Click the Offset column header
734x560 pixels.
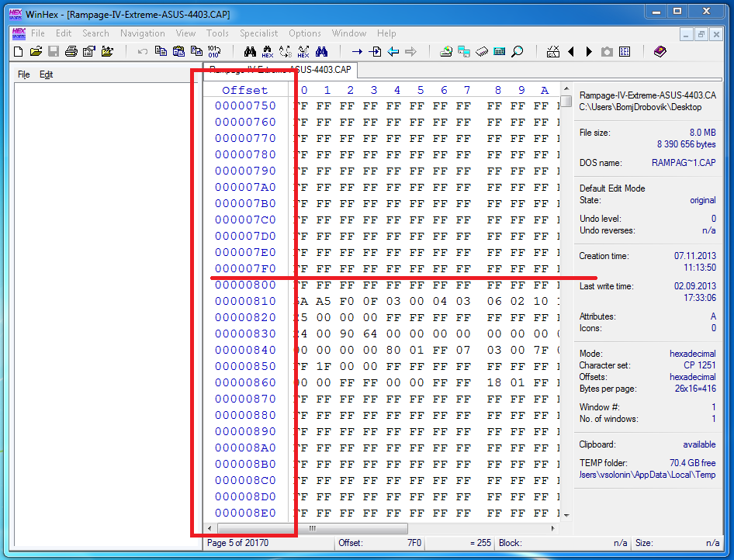click(x=245, y=90)
